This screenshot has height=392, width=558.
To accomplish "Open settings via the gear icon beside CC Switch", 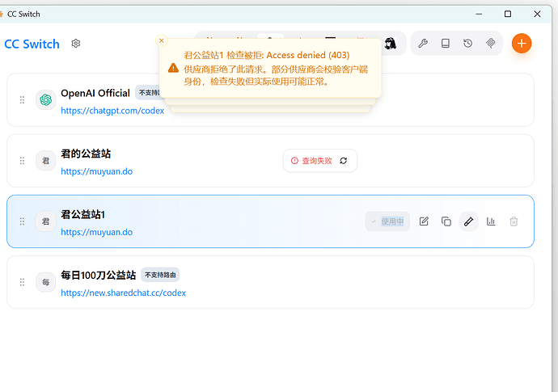I will pos(76,44).
